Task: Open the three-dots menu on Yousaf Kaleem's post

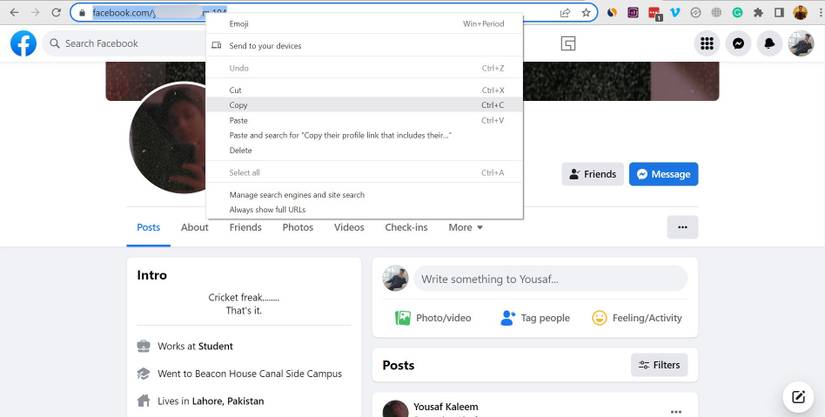Action: pos(676,411)
